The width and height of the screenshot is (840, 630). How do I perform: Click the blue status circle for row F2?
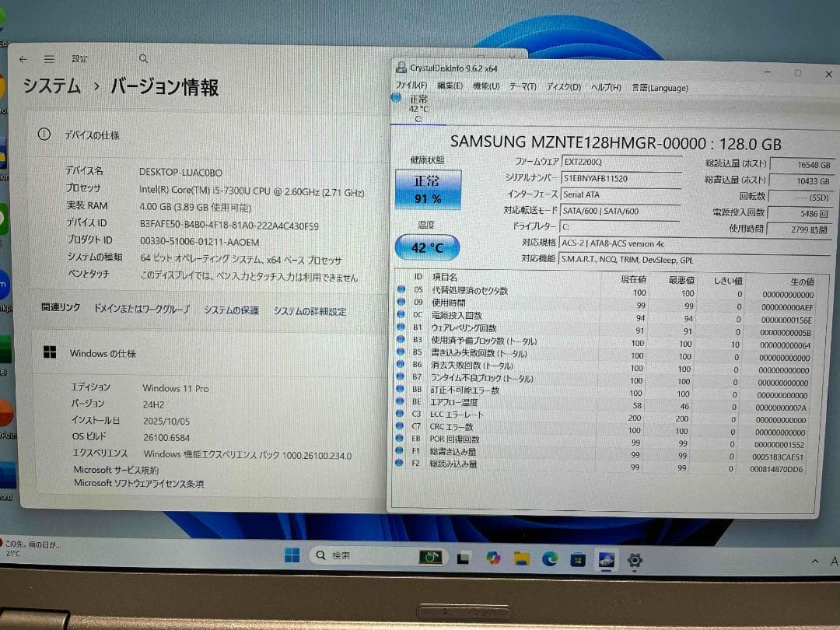click(x=398, y=463)
